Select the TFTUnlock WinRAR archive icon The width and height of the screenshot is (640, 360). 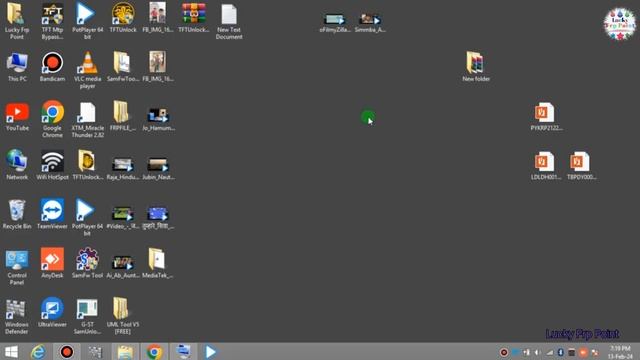coord(193,18)
